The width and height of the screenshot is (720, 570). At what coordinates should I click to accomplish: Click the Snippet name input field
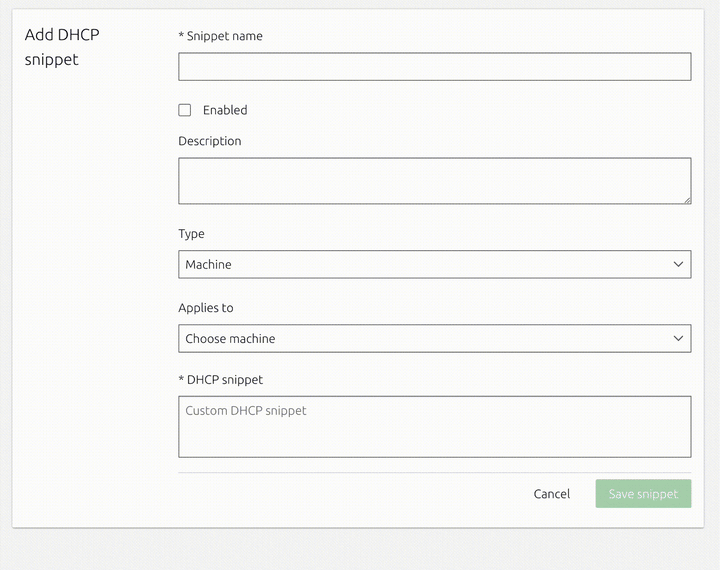[434, 67]
